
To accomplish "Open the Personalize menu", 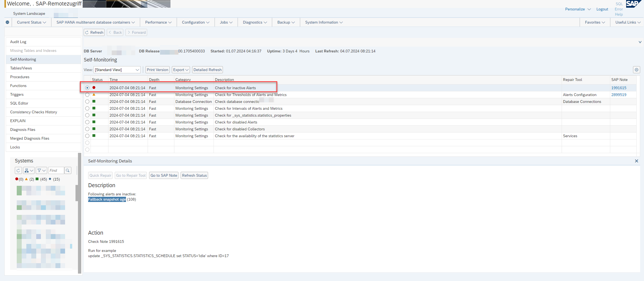I will pyautogui.click(x=578, y=9).
